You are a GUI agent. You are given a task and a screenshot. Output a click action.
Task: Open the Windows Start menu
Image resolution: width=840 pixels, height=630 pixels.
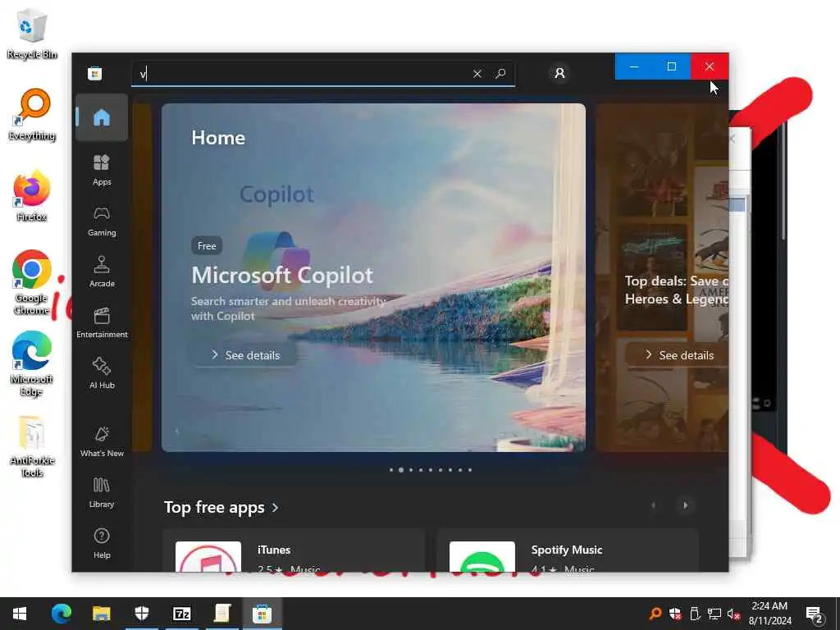pos(20,614)
